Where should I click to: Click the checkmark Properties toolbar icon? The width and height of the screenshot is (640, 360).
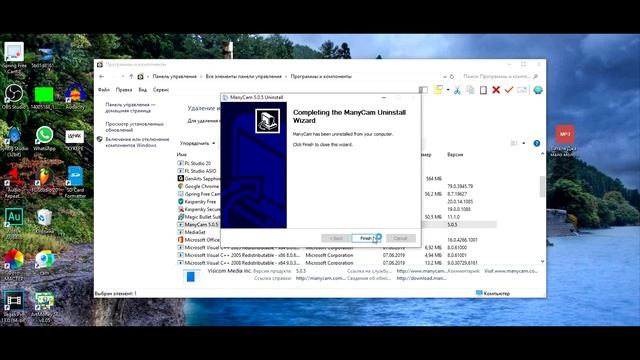coord(509,90)
